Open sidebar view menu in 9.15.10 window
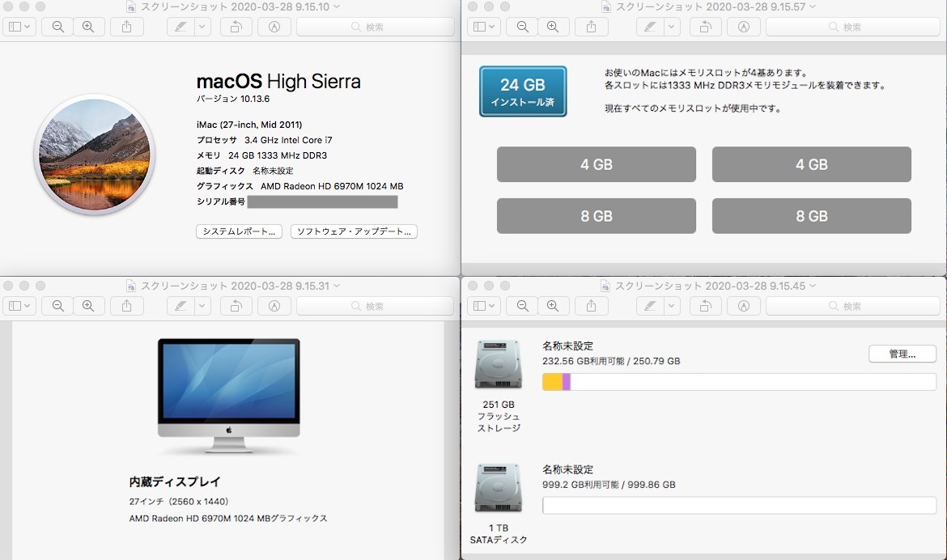Screen dimensions: 947x560 (x=19, y=27)
